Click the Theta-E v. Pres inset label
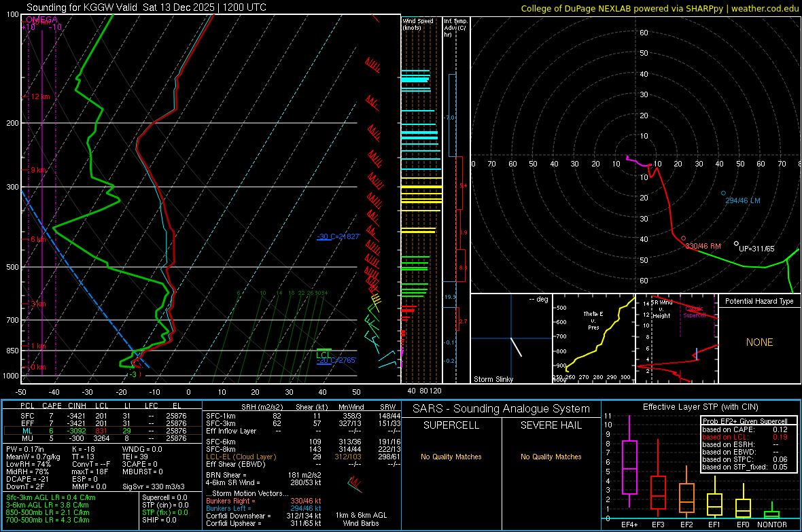The width and height of the screenshot is (802, 532). 593,320
